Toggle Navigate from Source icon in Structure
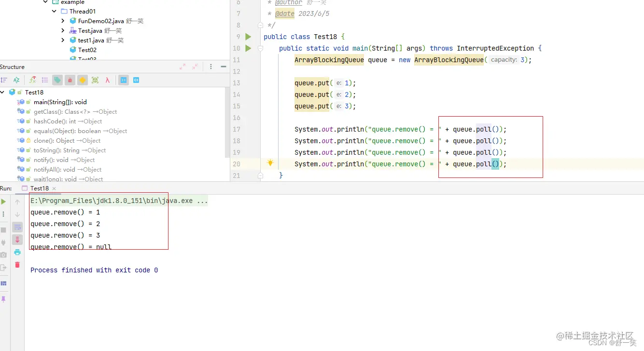This screenshot has height=351, width=644. point(137,80)
